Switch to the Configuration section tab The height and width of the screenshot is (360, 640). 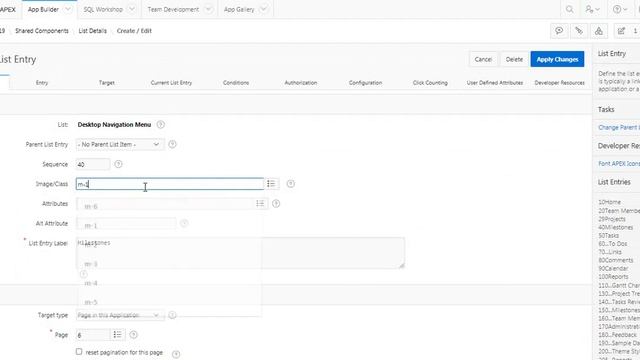[x=365, y=83]
